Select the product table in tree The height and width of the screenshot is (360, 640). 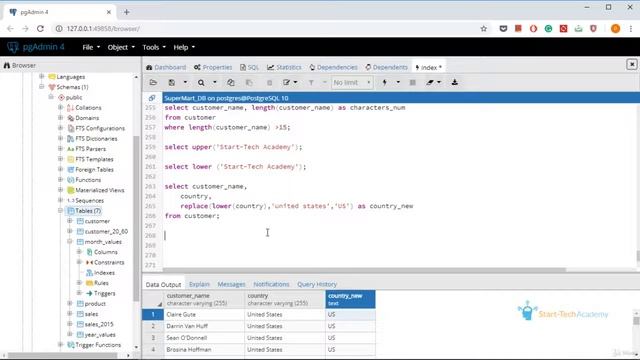91,304
